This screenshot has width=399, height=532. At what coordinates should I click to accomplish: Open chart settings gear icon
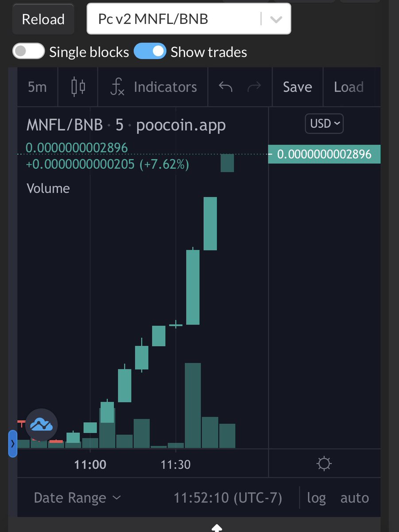pos(324,464)
